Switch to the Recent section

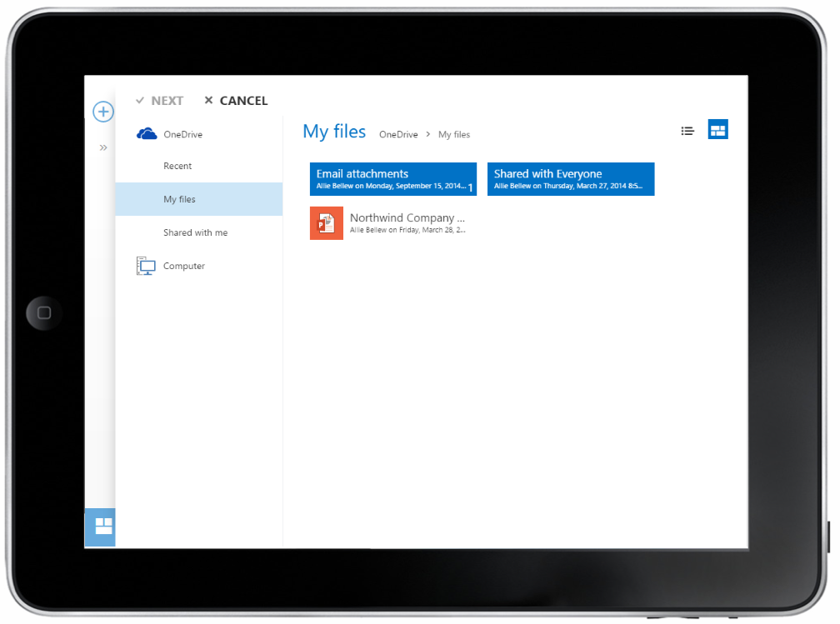177,166
